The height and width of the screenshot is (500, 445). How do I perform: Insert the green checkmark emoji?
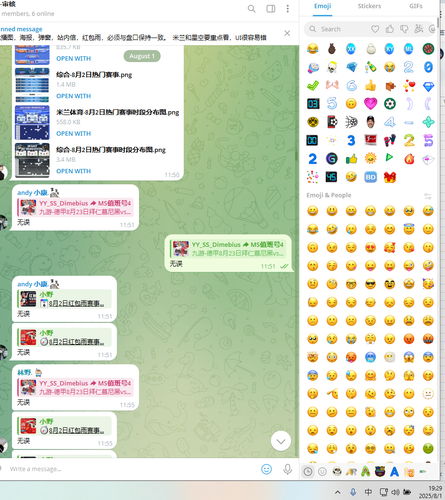coord(313,85)
